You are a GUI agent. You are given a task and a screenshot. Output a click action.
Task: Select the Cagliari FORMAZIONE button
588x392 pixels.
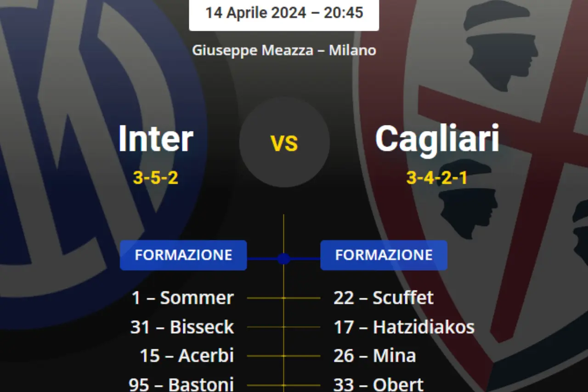click(x=384, y=255)
